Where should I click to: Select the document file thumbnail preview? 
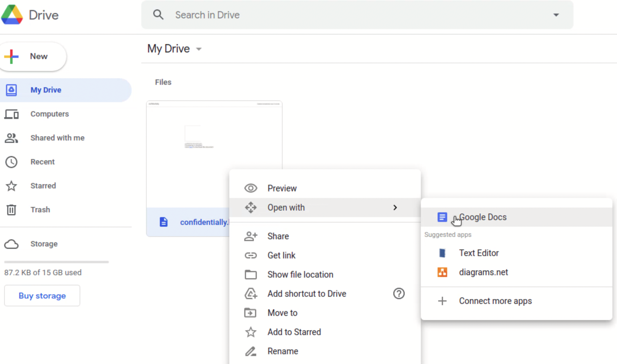[x=214, y=154]
